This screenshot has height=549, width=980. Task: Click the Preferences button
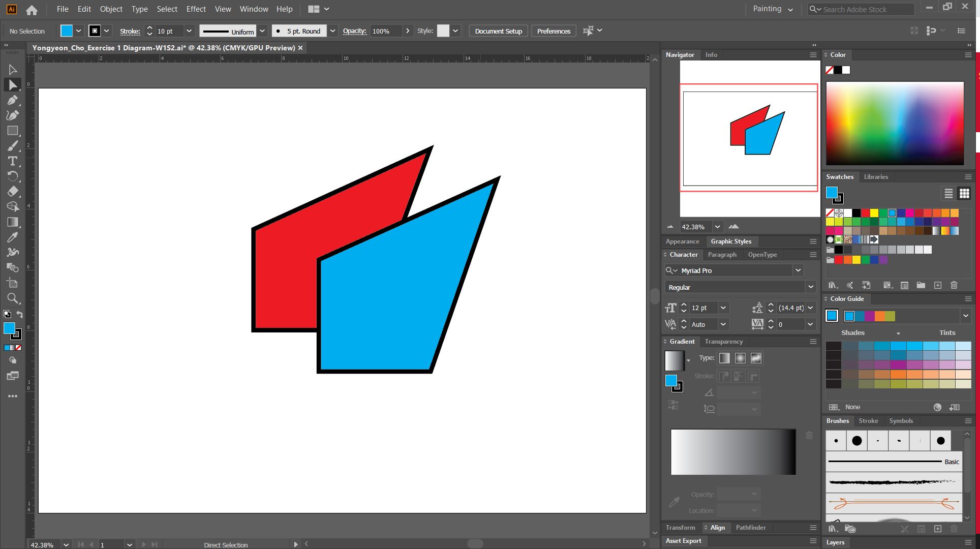click(x=554, y=31)
